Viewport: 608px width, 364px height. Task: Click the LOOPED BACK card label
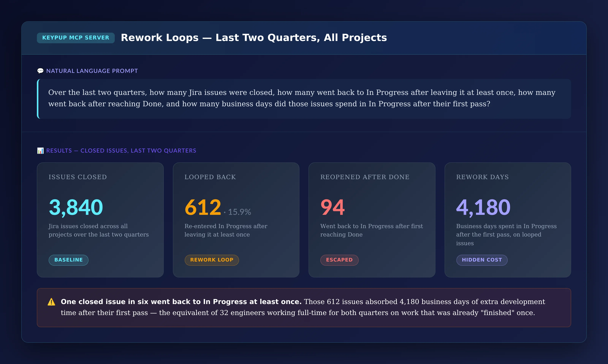[x=210, y=177]
